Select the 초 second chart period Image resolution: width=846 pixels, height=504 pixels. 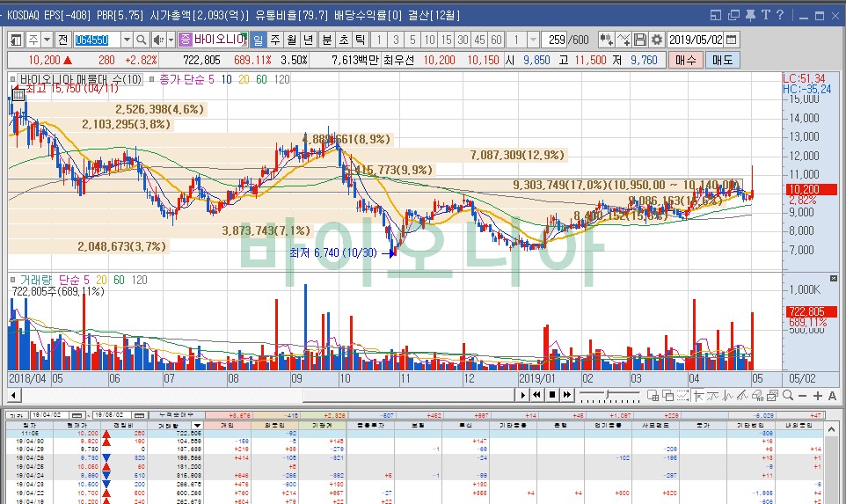[x=344, y=40]
